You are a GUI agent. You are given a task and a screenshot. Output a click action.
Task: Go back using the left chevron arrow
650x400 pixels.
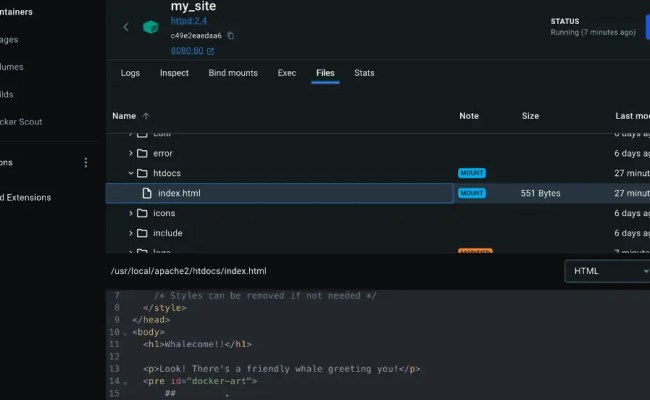coord(126,27)
